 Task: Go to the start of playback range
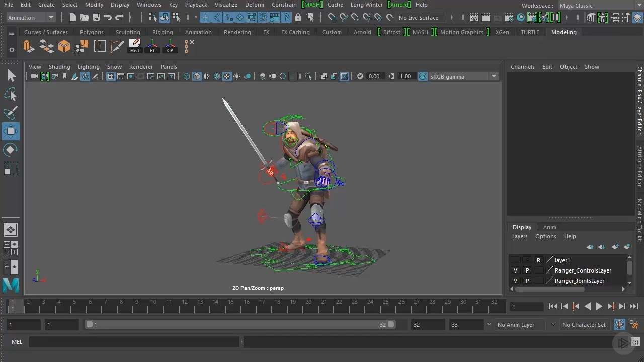pyautogui.click(x=553, y=306)
